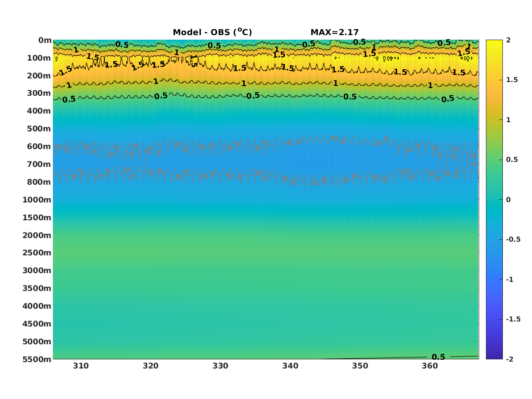Click the 0.5 contour label near the plot bottom
The width and height of the screenshot is (532, 399).
click(438, 357)
